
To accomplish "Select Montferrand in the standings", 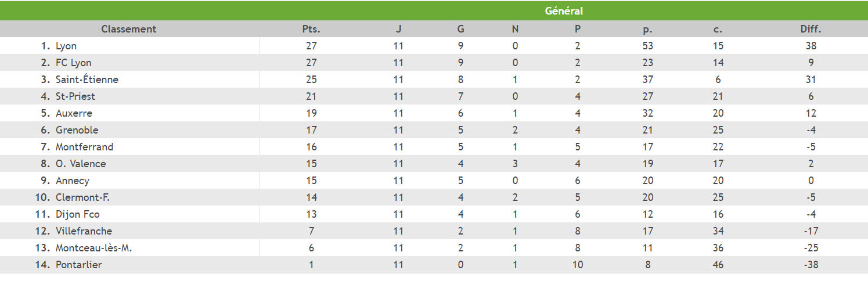I will 84,147.
